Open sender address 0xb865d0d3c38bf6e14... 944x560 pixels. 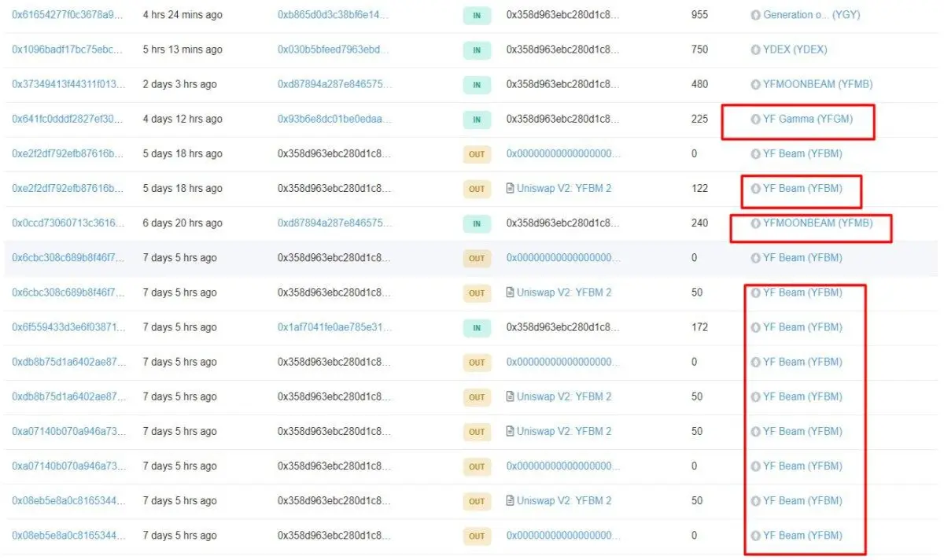(334, 15)
